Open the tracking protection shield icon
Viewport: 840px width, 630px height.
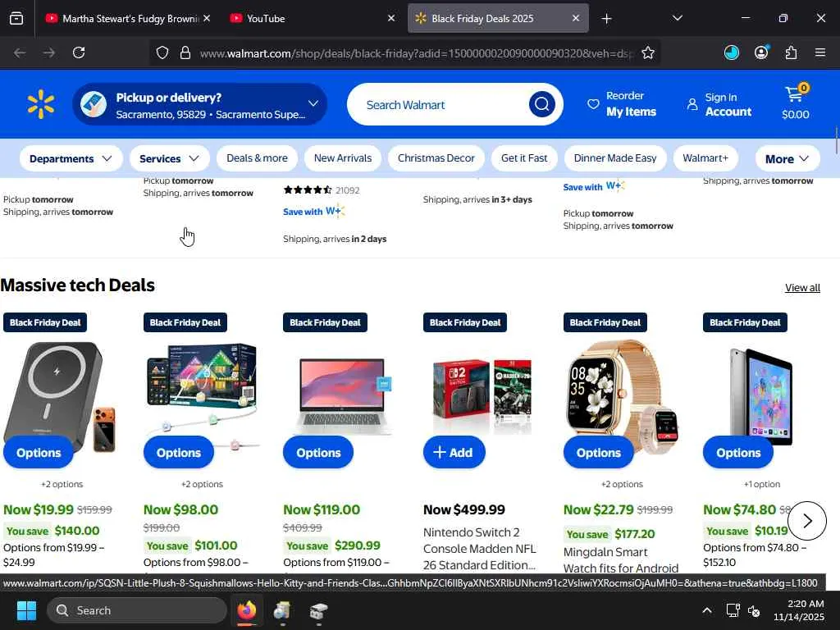click(162, 52)
